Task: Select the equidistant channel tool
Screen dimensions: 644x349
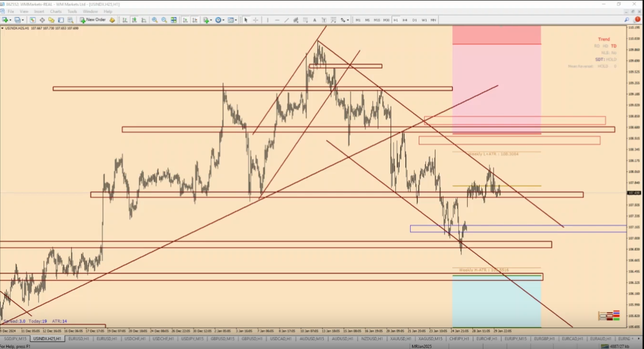Action: (296, 20)
